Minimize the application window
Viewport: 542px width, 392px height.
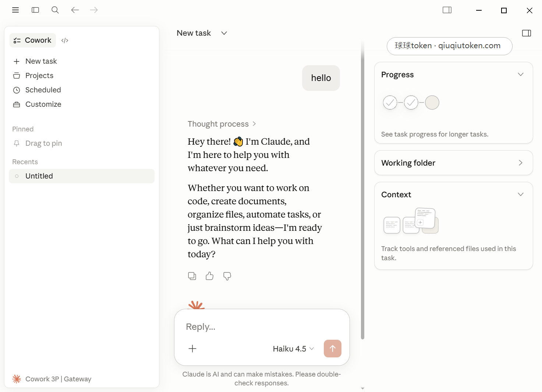tap(479, 10)
